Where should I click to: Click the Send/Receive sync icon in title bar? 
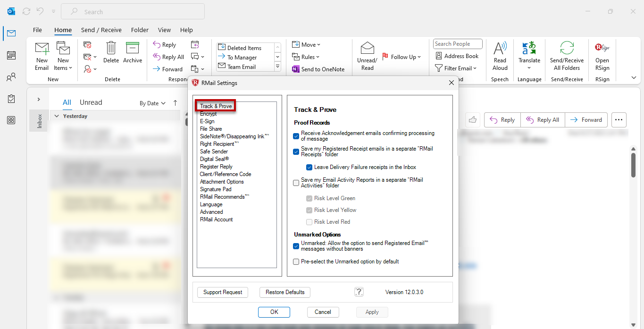click(x=26, y=11)
